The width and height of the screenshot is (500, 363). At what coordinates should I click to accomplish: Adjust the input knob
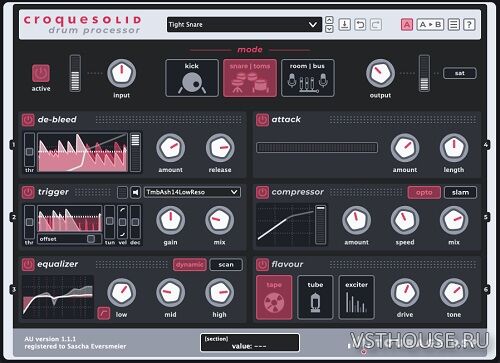122,73
